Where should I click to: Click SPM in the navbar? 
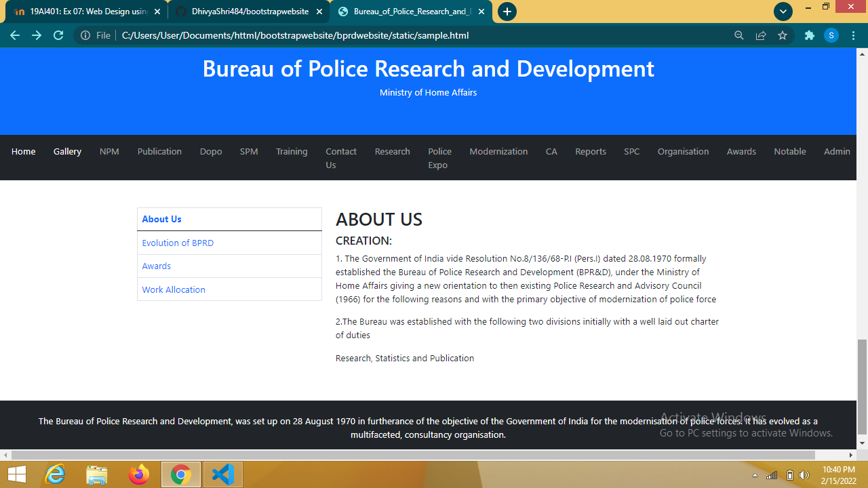[x=249, y=151]
